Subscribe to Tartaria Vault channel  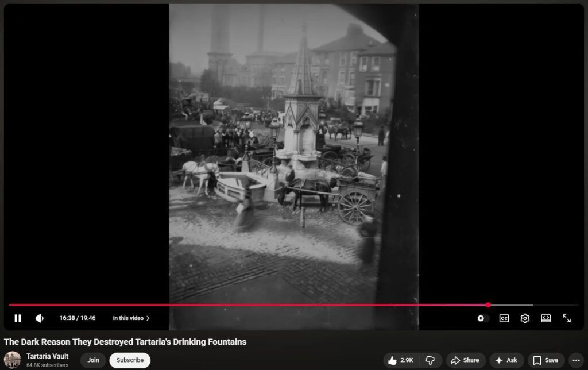coord(130,360)
